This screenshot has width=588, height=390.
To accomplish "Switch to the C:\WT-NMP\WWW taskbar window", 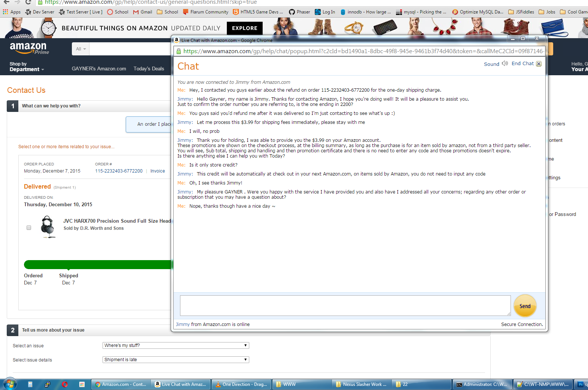I will (543, 384).
